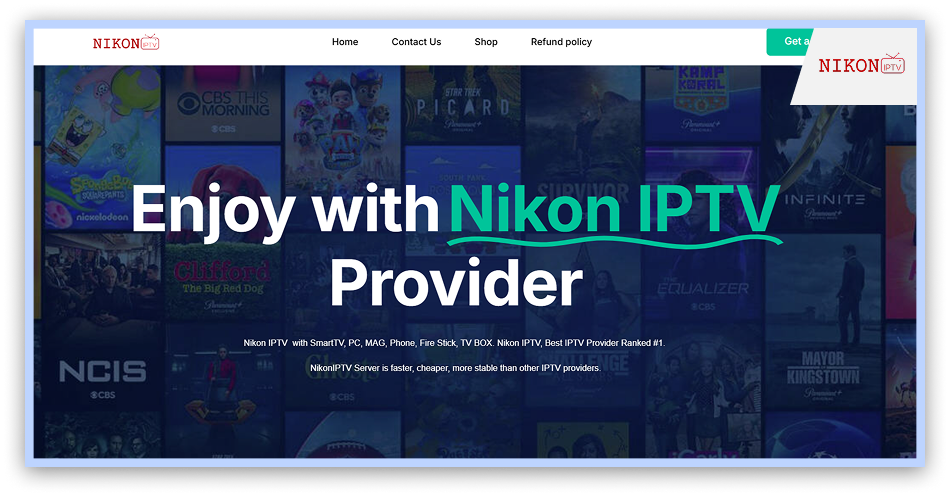Click the Nikon IPTV overlay logo badge
Viewport: 950px width, 496px height.
pos(861,64)
